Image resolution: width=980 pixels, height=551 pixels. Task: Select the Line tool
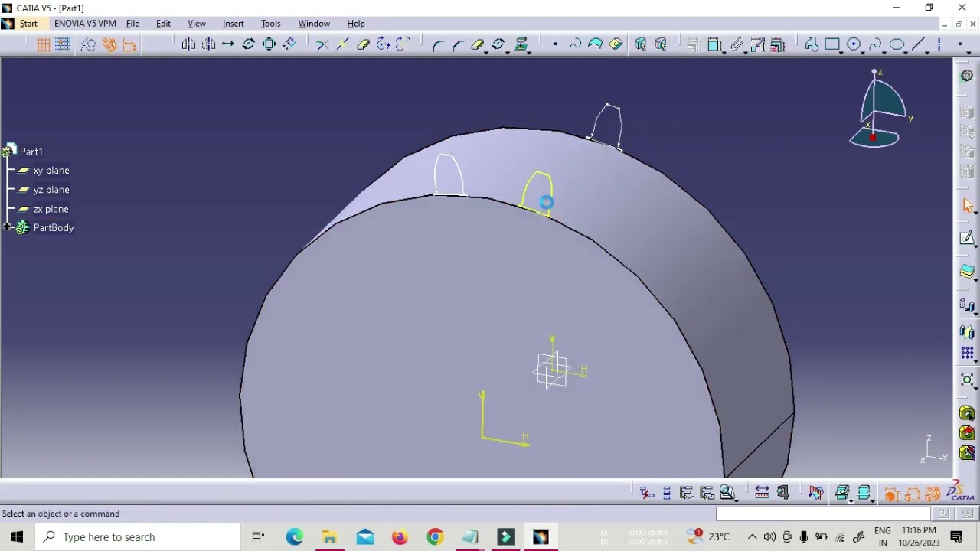[918, 44]
